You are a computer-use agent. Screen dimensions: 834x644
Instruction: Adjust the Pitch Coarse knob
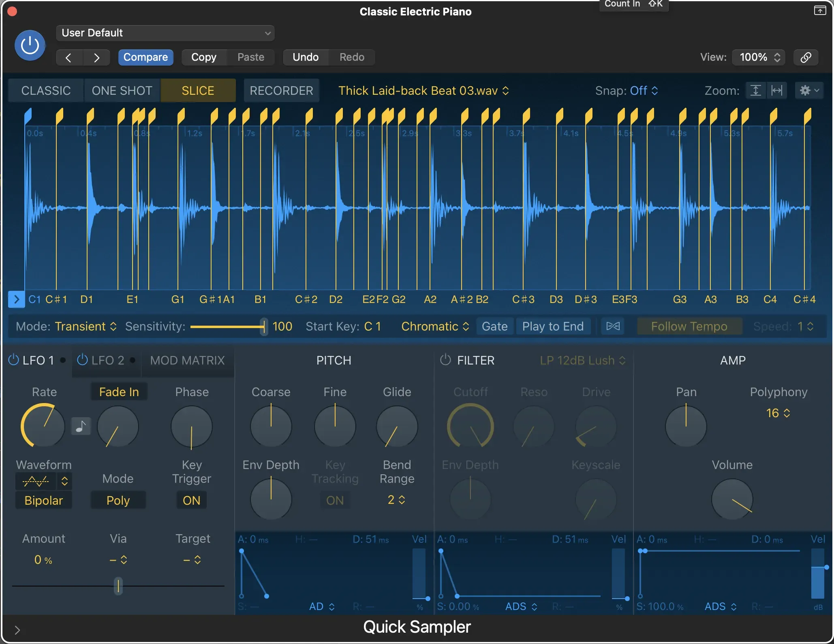tap(271, 426)
